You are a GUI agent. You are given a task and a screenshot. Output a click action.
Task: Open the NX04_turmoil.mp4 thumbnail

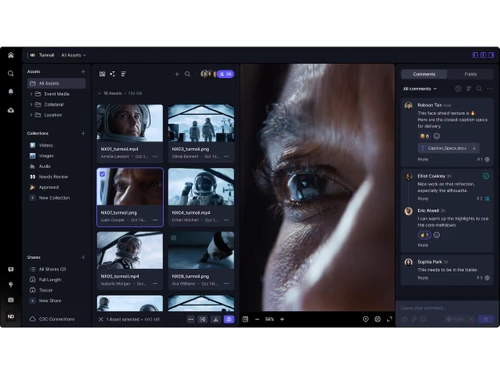[201, 187]
